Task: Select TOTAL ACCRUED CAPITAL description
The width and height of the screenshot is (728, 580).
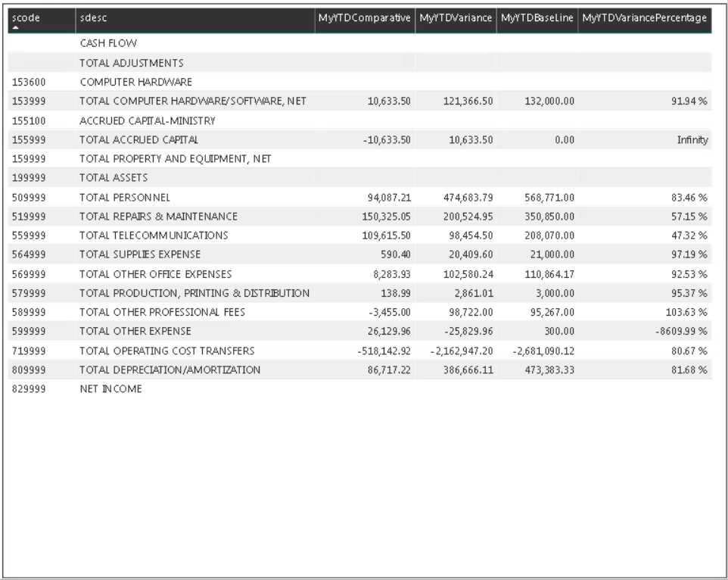Action: 138,140
